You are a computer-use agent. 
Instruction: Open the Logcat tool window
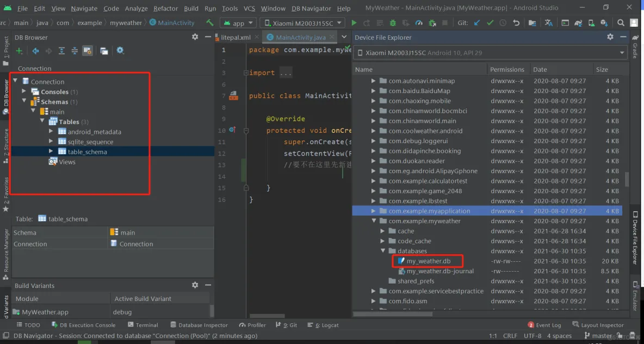[x=323, y=325]
